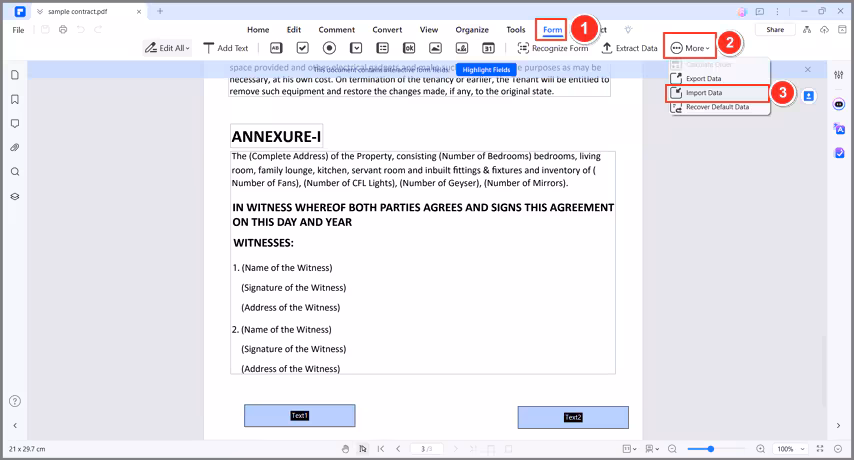This screenshot has width=854, height=460.
Task: Open the bookmarks panel in sidebar
Action: [x=15, y=99]
